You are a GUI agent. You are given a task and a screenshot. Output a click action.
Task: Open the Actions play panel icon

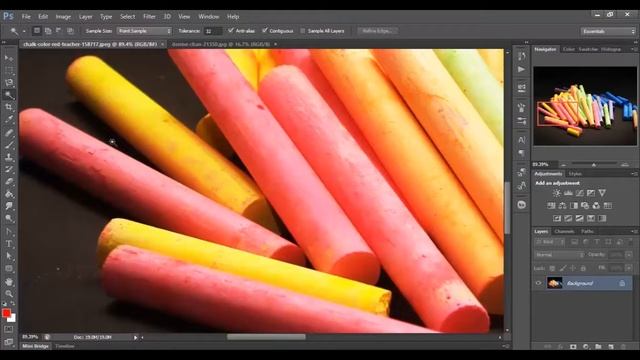click(x=521, y=69)
